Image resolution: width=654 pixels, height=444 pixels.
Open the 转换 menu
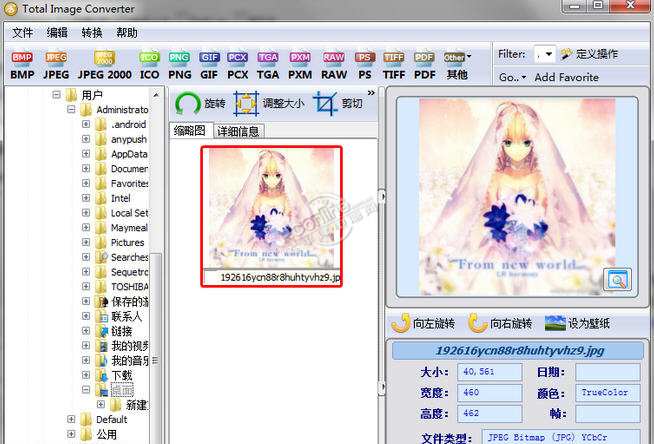click(92, 33)
